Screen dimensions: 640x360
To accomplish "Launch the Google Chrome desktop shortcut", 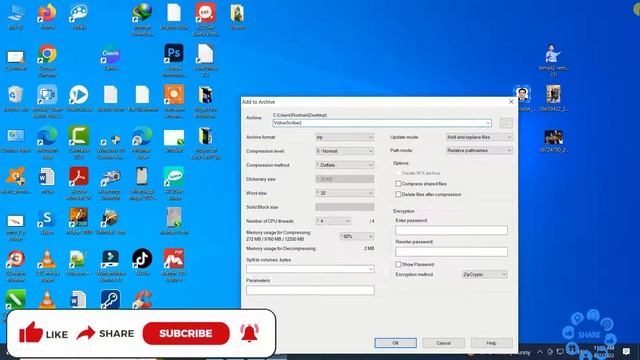I will click(x=47, y=60).
